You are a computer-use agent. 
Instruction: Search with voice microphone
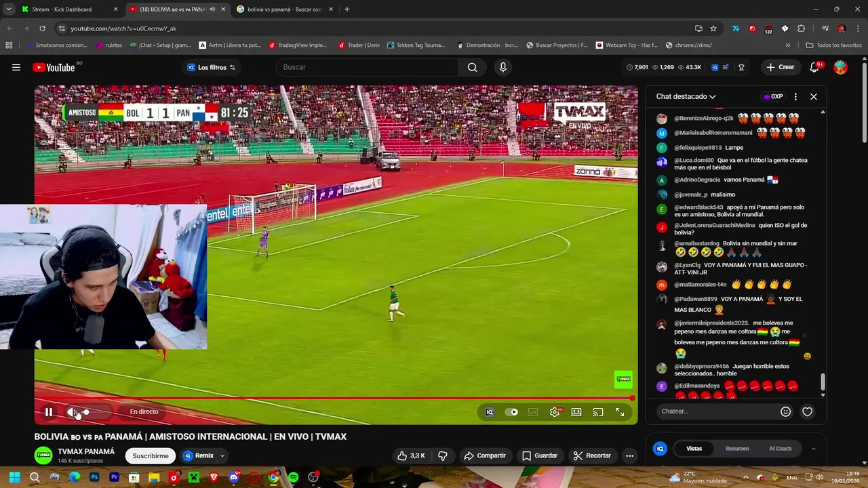pyautogui.click(x=502, y=67)
